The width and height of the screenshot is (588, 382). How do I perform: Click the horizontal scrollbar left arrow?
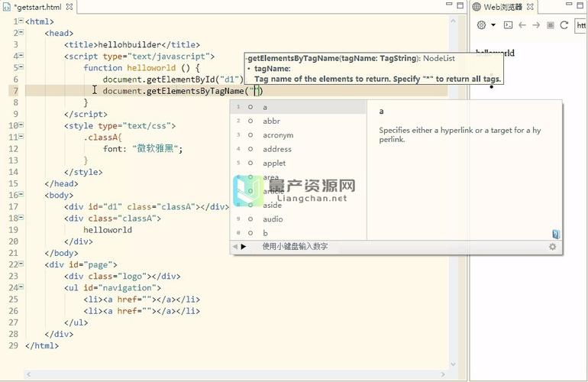(29, 374)
